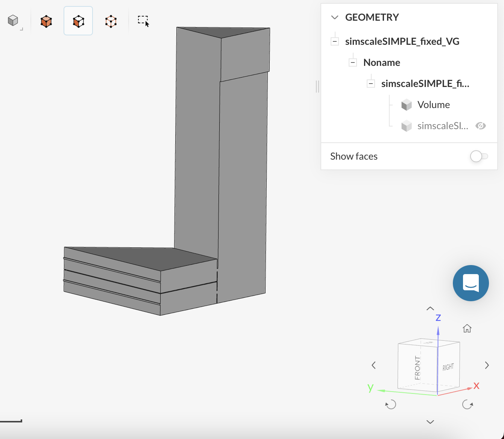Click the FRONT face of orientation cube
The width and height of the screenshot is (504, 439).
[417, 367]
